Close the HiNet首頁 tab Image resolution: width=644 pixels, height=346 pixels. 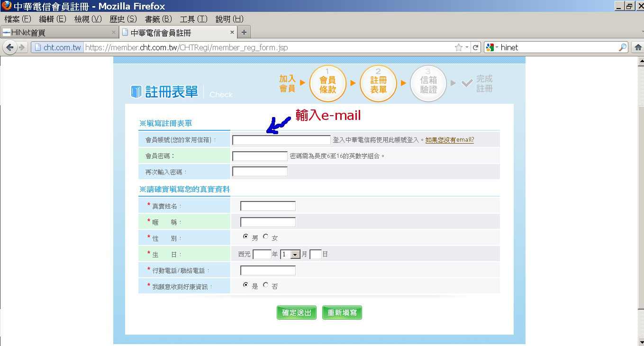pos(114,32)
